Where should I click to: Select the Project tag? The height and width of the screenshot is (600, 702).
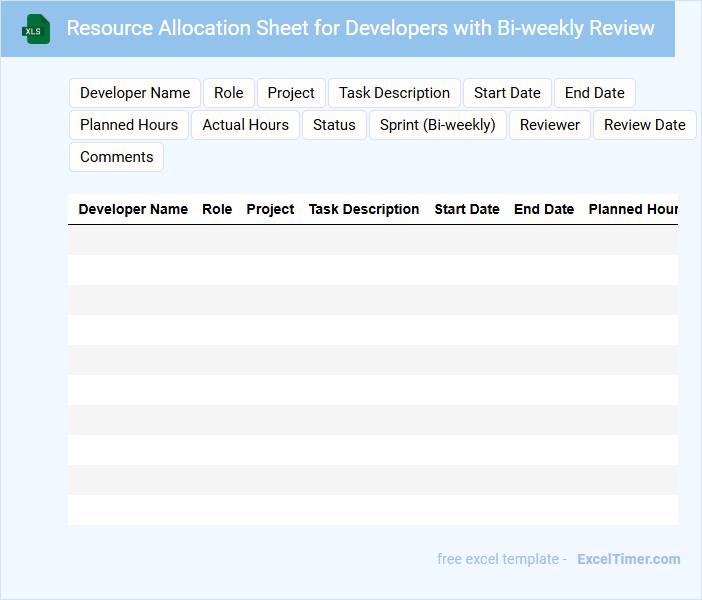(291, 93)
